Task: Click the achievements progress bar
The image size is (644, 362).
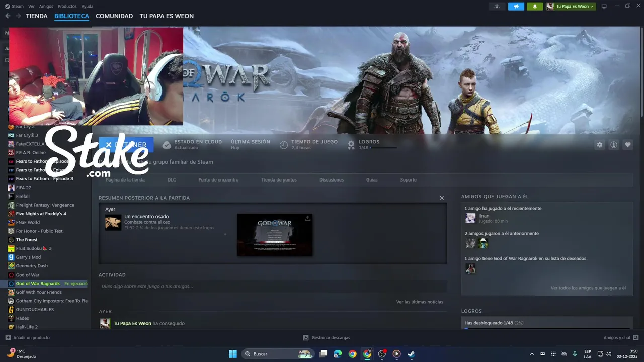Action: pyautogui.click(x=547, y=328)
